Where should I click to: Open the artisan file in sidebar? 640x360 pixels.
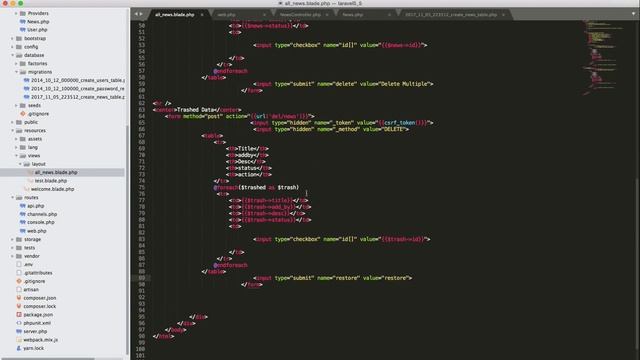click(x=31, y=289)
